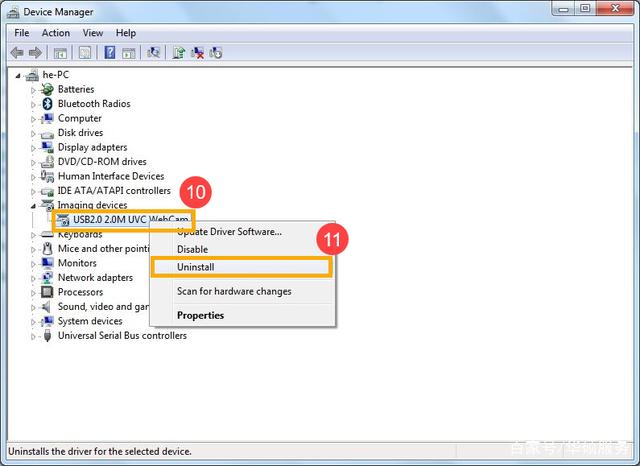Click the System devices icon
The width and height of the screenshot is (640, 466).
coord(47,322)
